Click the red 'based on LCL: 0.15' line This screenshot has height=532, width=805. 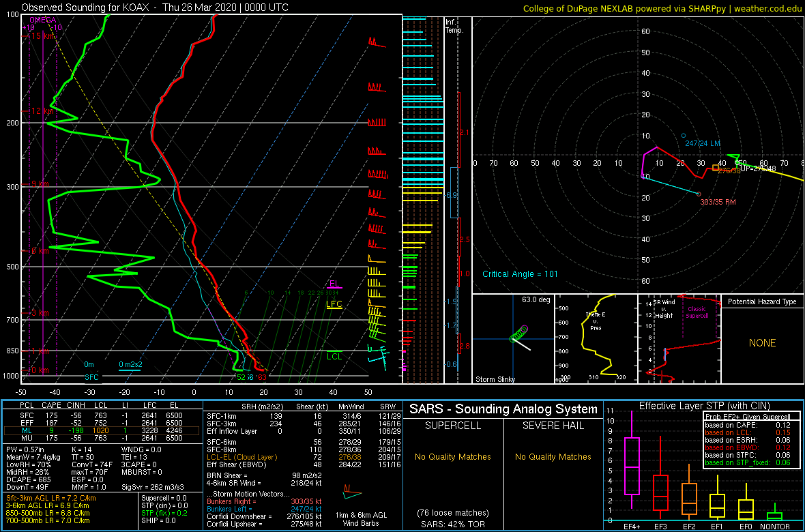click(747, 433)
